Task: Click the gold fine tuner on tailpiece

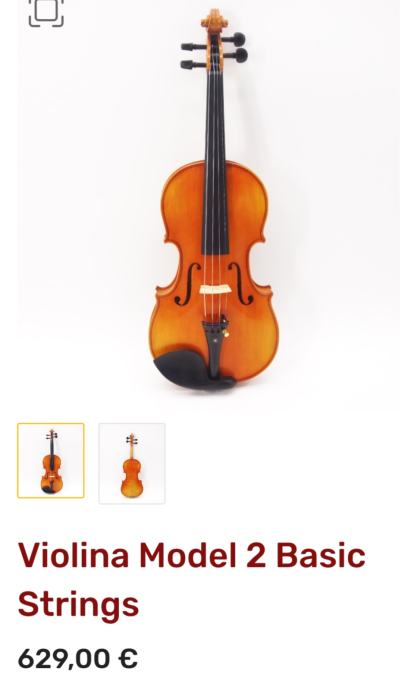Action: click(x=227, y=334)
